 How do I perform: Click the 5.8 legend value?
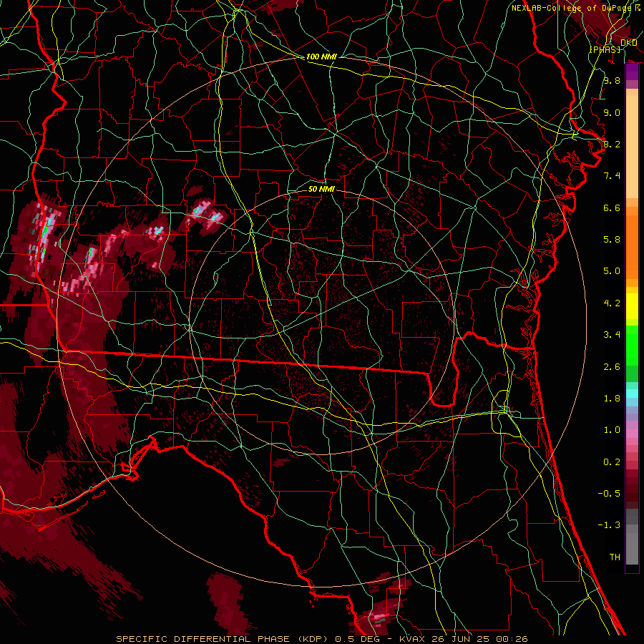(612, 240)
